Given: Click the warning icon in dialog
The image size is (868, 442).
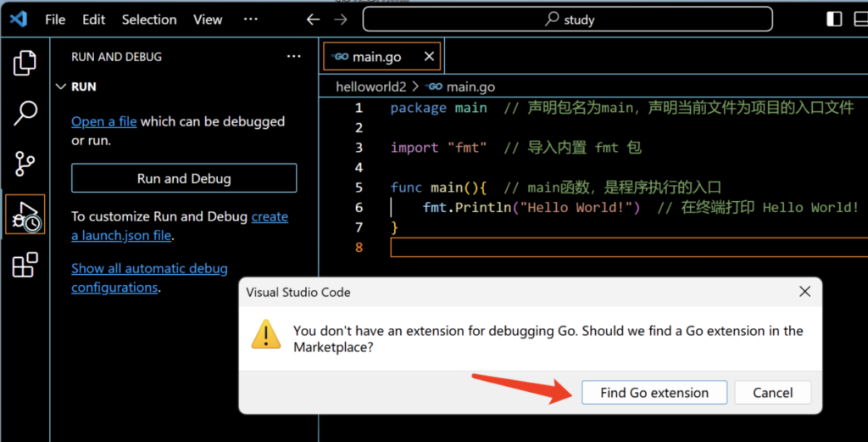Looking at the screenshot, I should coord(265,334).
